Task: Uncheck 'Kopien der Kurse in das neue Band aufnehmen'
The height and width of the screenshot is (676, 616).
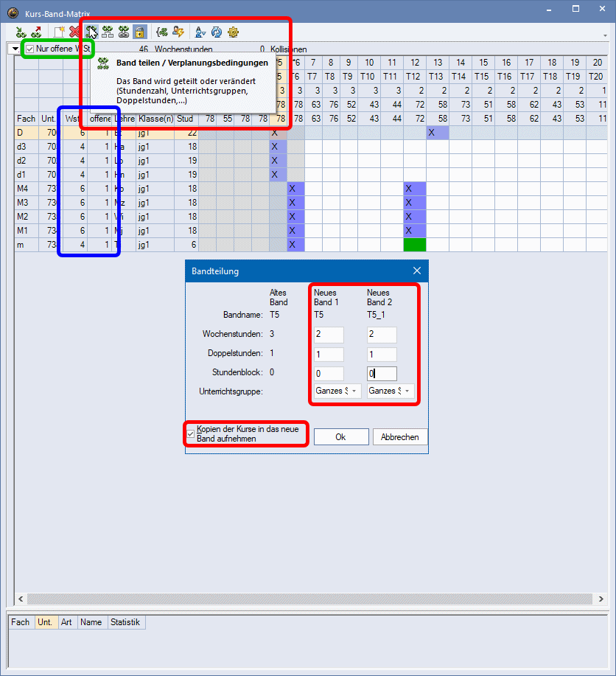Action: 192,433
